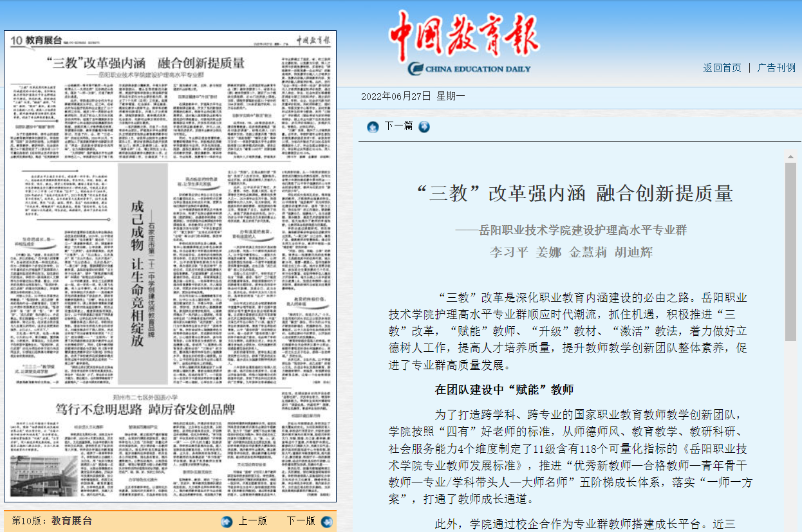
Task: Click the blue arrow icon before 上一版
Action: pyautogui.click(x=227, y=522)
